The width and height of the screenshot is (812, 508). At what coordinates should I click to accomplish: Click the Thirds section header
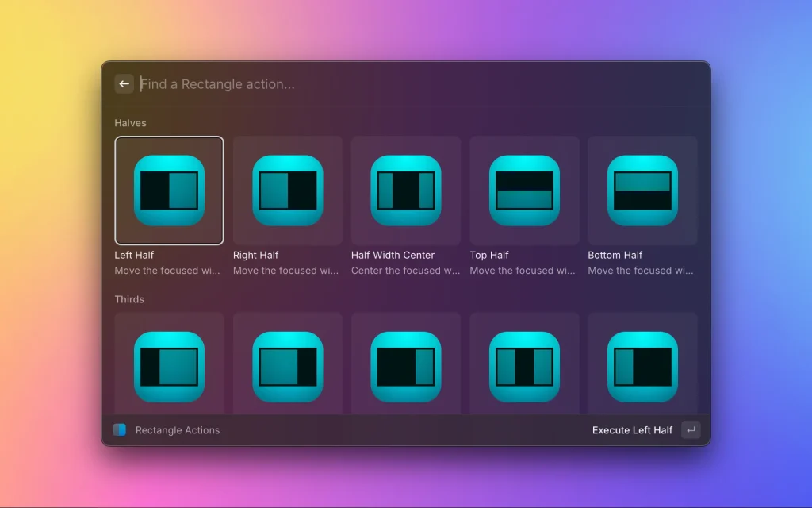point(128,299)
